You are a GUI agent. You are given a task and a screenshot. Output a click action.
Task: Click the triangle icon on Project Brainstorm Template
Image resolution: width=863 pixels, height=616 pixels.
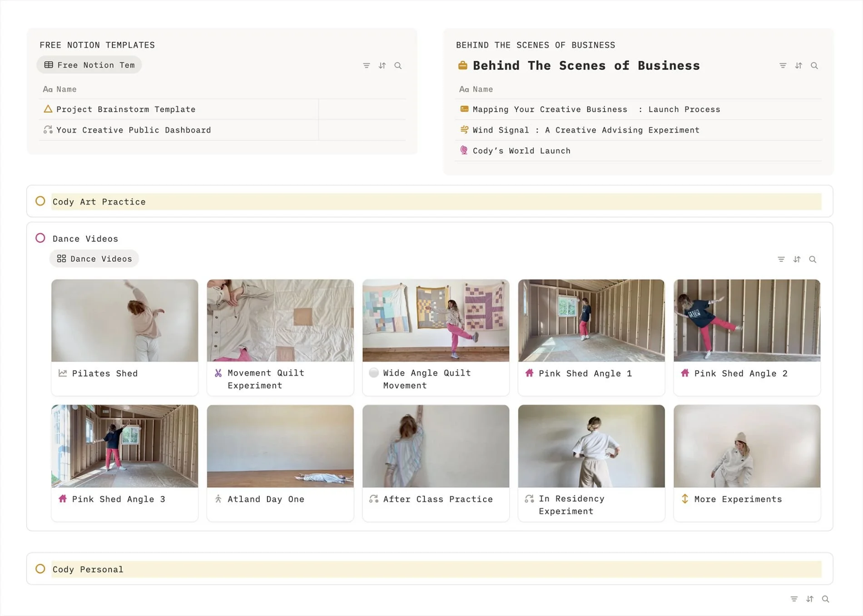48,109
